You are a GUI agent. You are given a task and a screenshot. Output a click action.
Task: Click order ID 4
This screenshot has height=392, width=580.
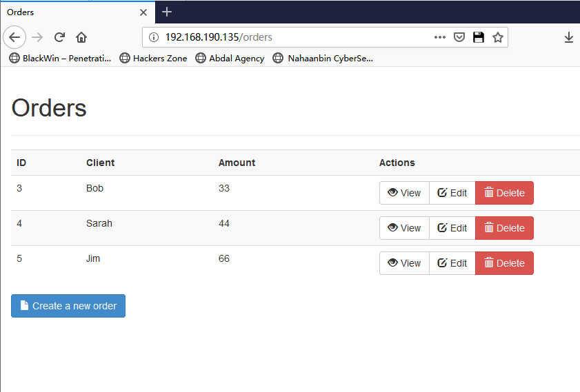coord(19,223)
